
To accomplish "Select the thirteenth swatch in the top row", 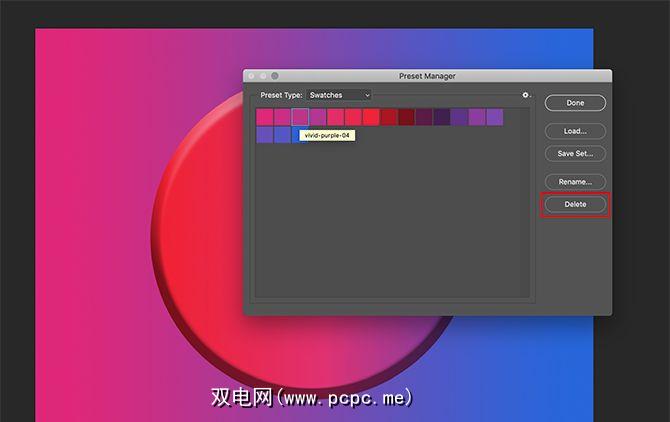I will 477,117.
